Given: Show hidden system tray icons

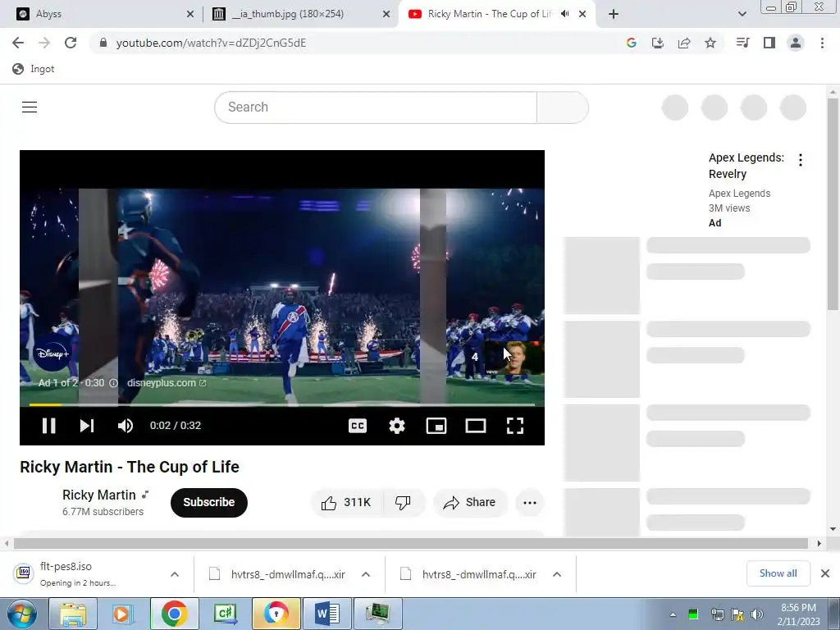Looking at the screenshot, I should point(673,614).
